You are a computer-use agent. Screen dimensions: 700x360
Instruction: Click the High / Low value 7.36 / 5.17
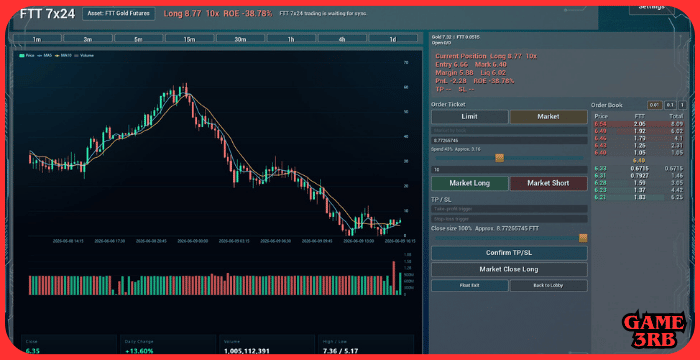point(340,351)
